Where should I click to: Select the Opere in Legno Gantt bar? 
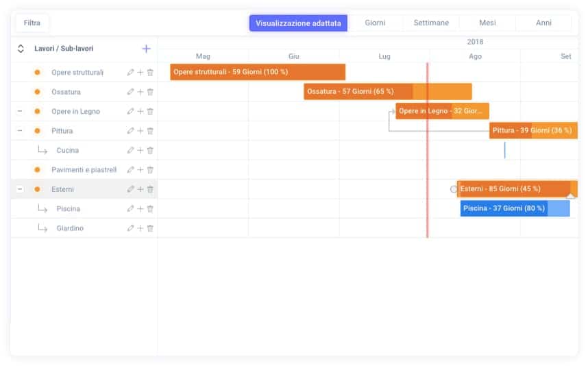point(442,111)
